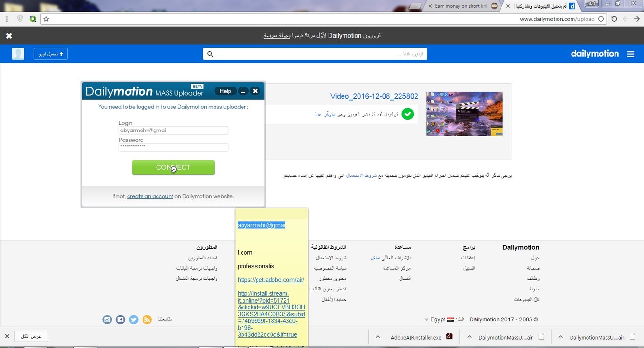The width and height of the screenshot is (644, 348).
Task: Click the green checkmark success icon
Action: point(408,115)
